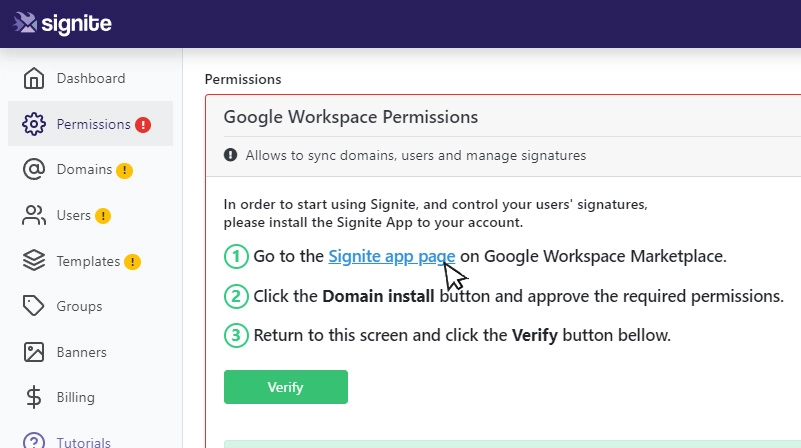This screenshot has height=448, width=801.
Task: Click the green Verify button
Action: pyautogui.click(x=286, y=387)
